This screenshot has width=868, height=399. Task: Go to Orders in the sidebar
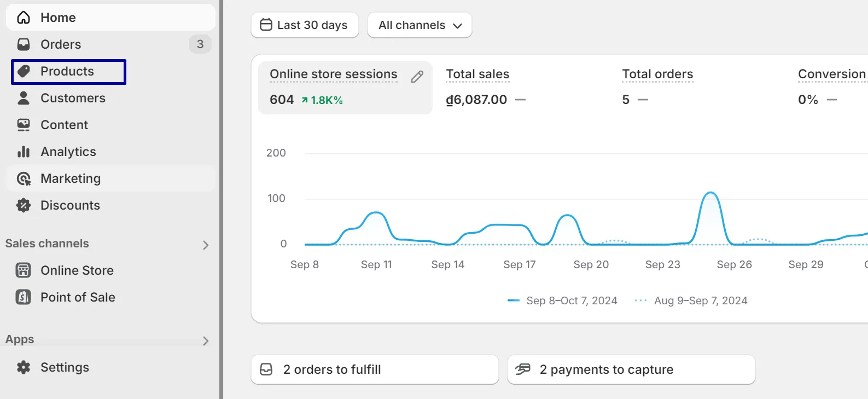[110, 44]
